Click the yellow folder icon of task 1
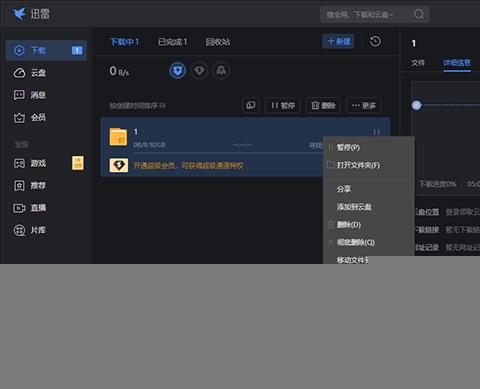This screenshot has width=480, height=389. point(118,137)
